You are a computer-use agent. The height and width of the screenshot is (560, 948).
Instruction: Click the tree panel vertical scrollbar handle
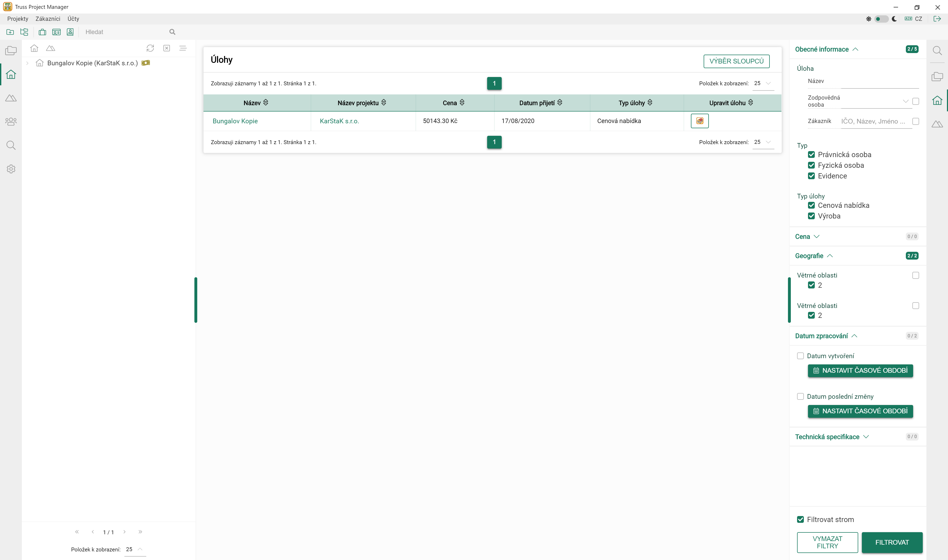tap(196, 300)
